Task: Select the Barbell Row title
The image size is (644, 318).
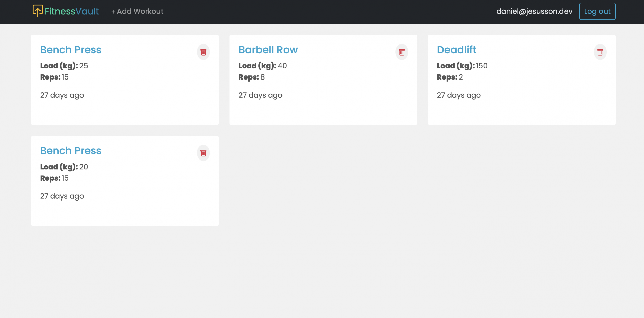Action: pos(268,50)
